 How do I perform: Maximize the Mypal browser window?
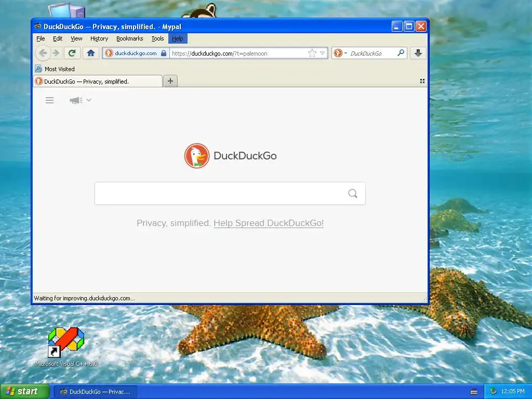pos(409,26)
